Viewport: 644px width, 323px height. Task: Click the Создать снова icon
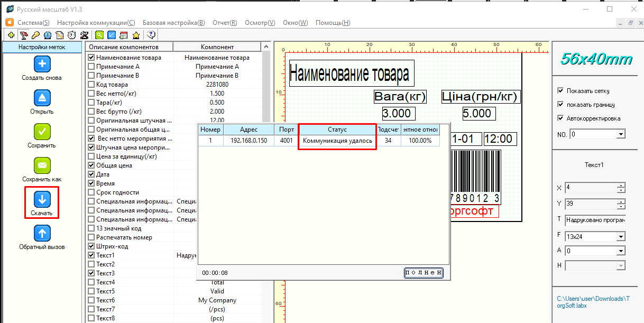42,64
